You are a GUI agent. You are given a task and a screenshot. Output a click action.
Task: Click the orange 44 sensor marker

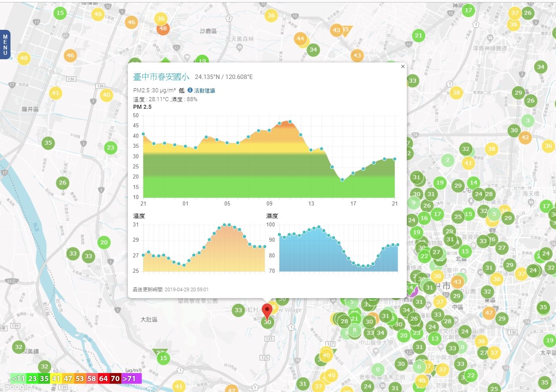click(x=300, y=39)
